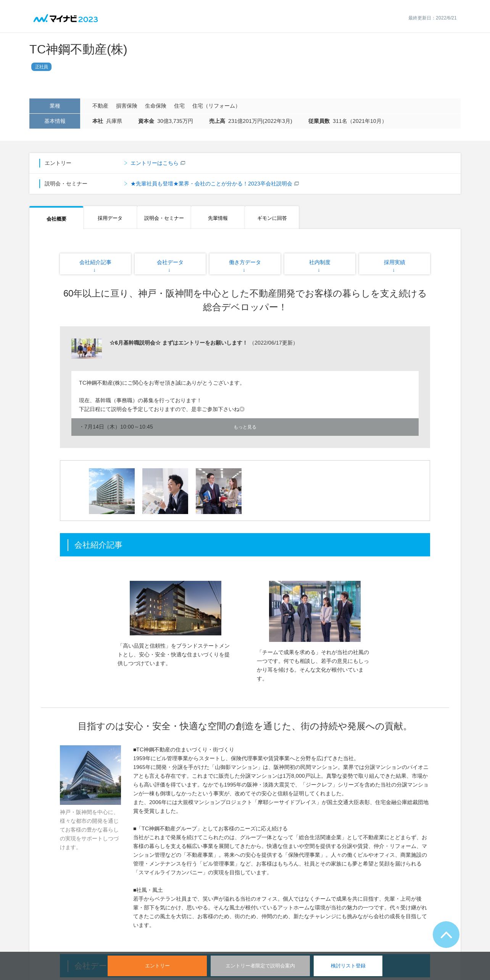Click the scroll-to-top arrow button

pyautogui.click(x=446, y=935)
